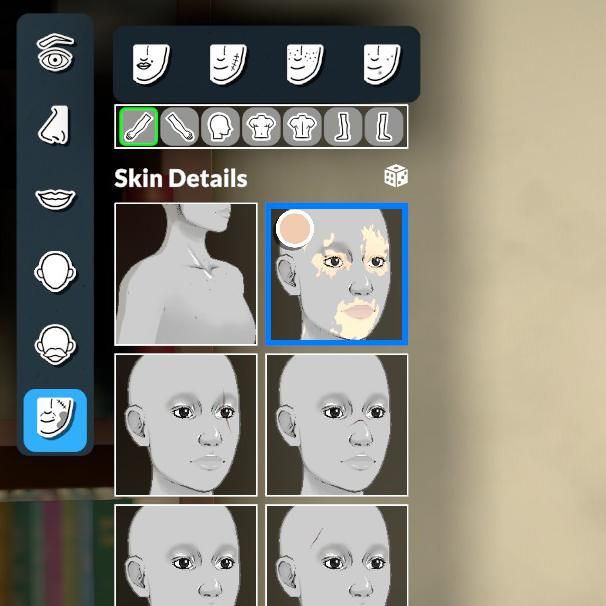Select the second arm body-part filter
This screenshot has width=606, height=606.
[180, 126]
